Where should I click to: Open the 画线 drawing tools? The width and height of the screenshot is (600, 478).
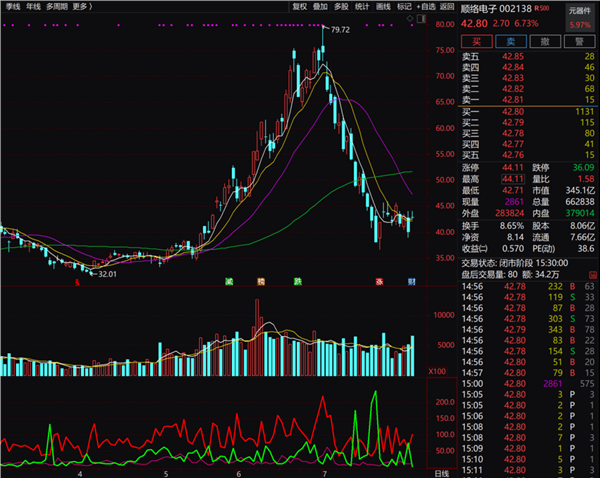tap(383, 7)
